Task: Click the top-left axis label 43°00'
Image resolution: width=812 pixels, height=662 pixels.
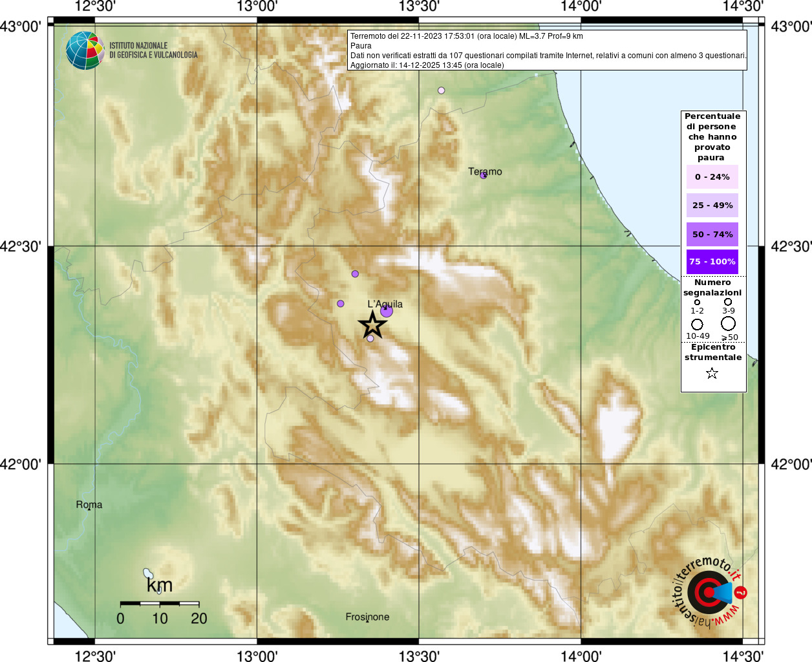Action: click(21, 27)
